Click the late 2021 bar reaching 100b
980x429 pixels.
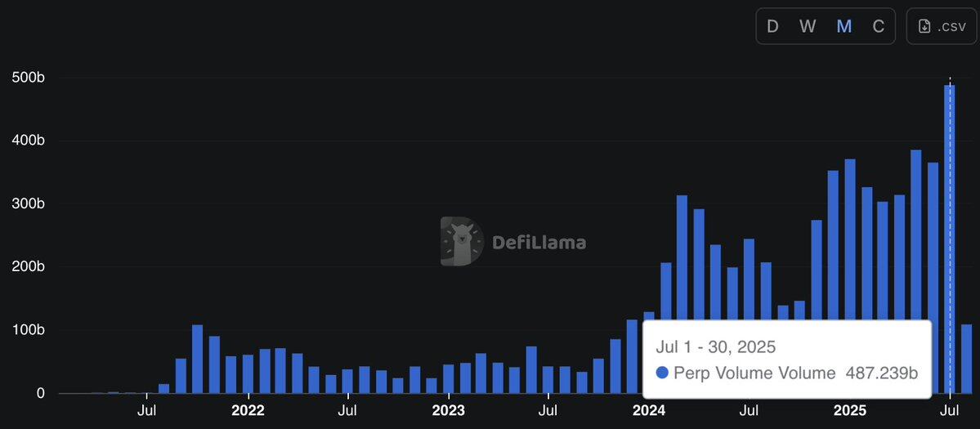[198, 359]
